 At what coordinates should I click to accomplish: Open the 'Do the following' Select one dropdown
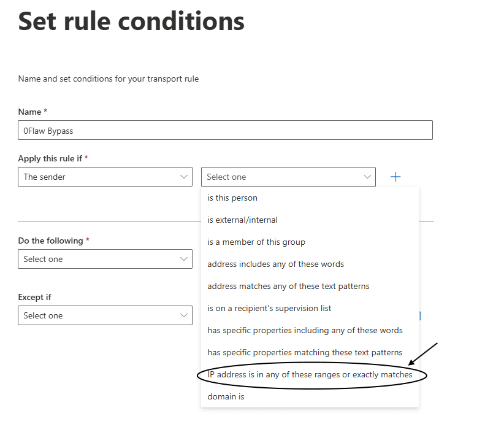(104, 259)
